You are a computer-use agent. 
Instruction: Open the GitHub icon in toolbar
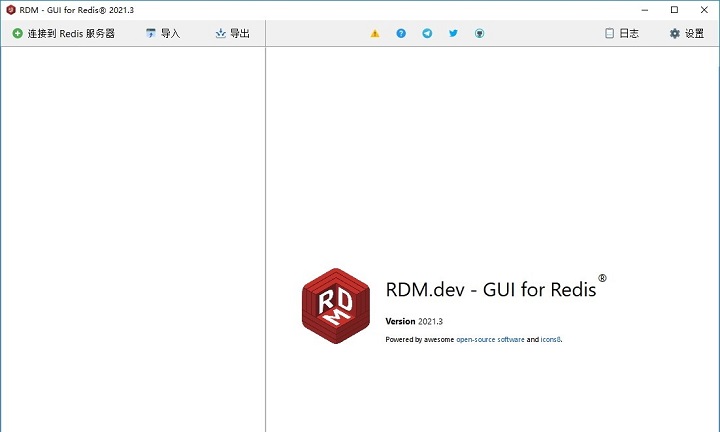pyautogui.click(x=479, y=34)
